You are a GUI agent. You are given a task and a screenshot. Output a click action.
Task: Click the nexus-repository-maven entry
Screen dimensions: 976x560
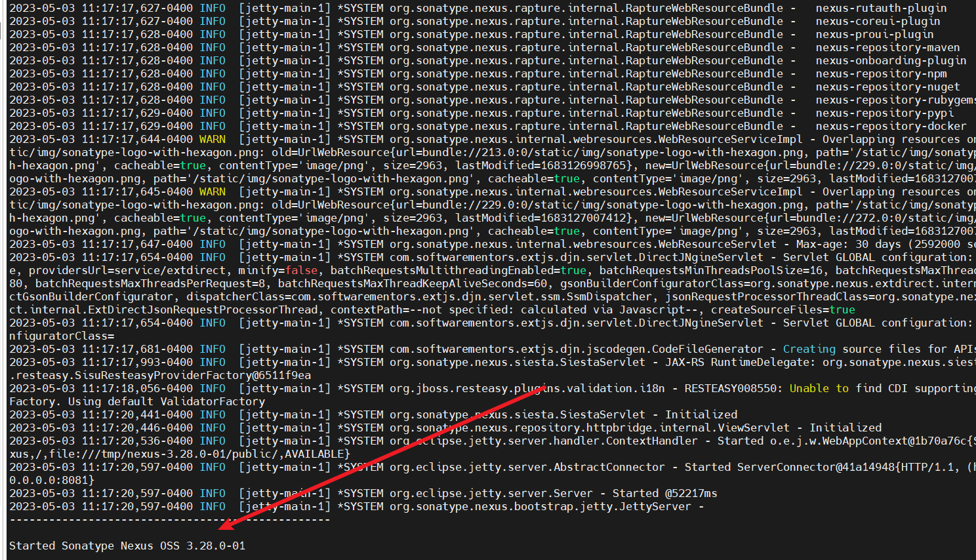887,47
